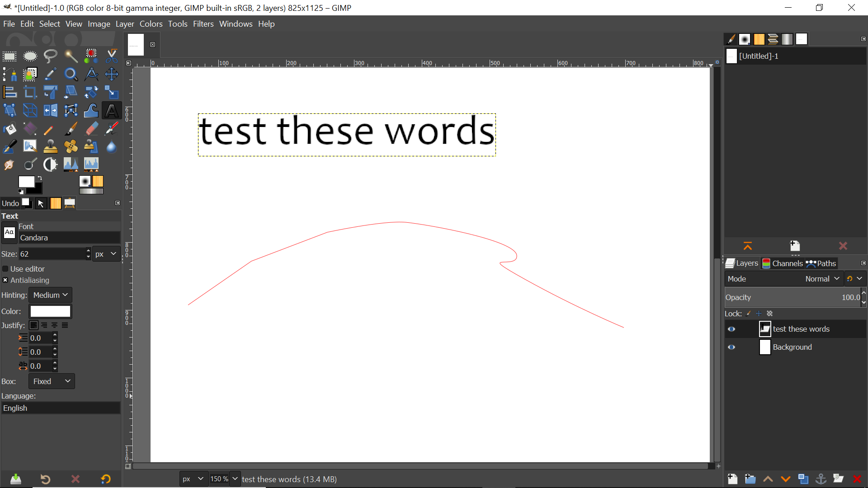Viewport: 868px width, 488px height.
Task: Click the Font name input field
Action: [x=69, y=238]
